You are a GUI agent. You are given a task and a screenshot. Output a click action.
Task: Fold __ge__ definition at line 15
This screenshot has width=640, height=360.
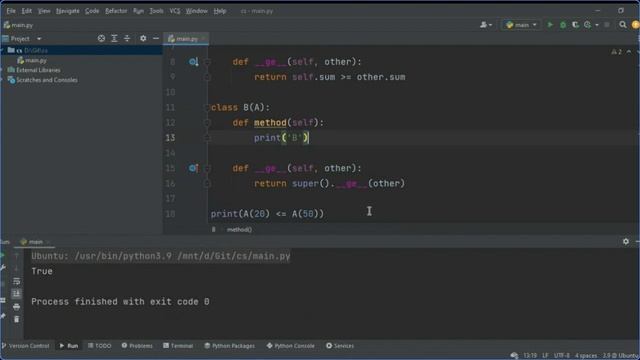[x=207, y=168]
